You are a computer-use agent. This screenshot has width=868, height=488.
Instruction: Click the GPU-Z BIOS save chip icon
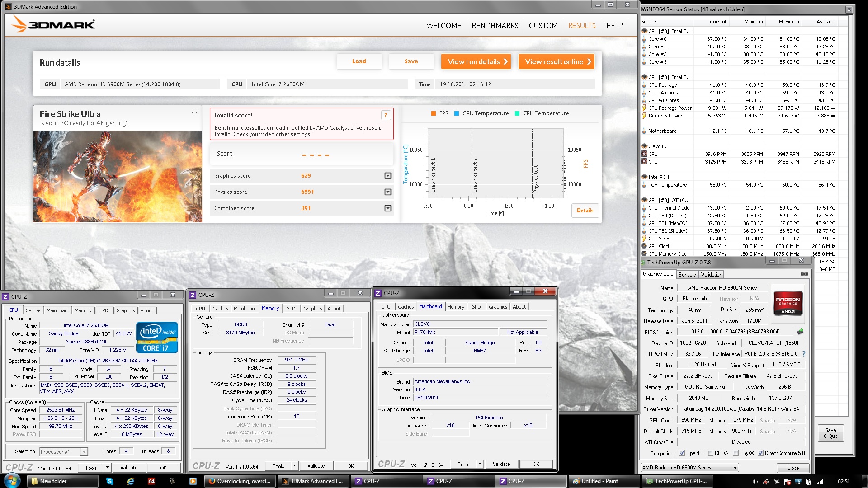click(800, 332)
